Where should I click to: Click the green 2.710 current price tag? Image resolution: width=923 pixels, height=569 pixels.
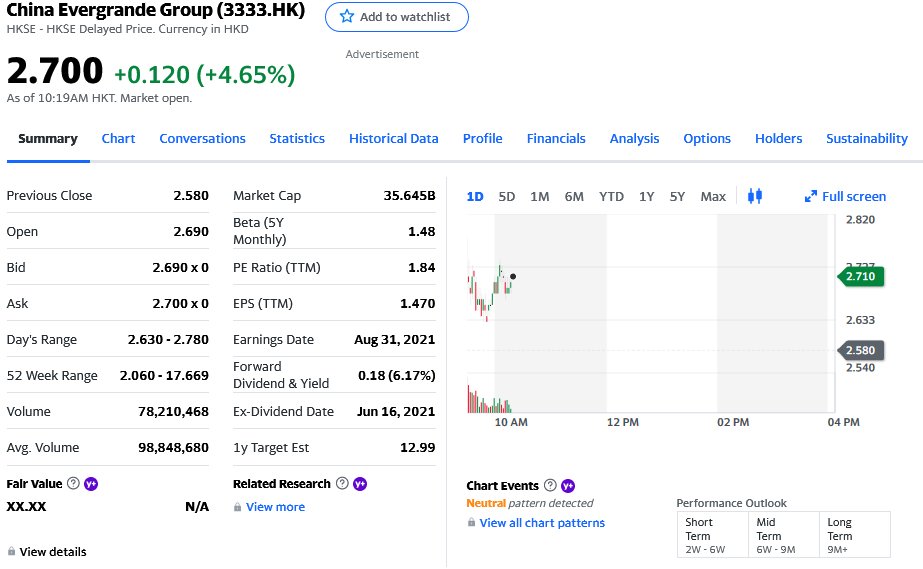[x=861, y=276]
